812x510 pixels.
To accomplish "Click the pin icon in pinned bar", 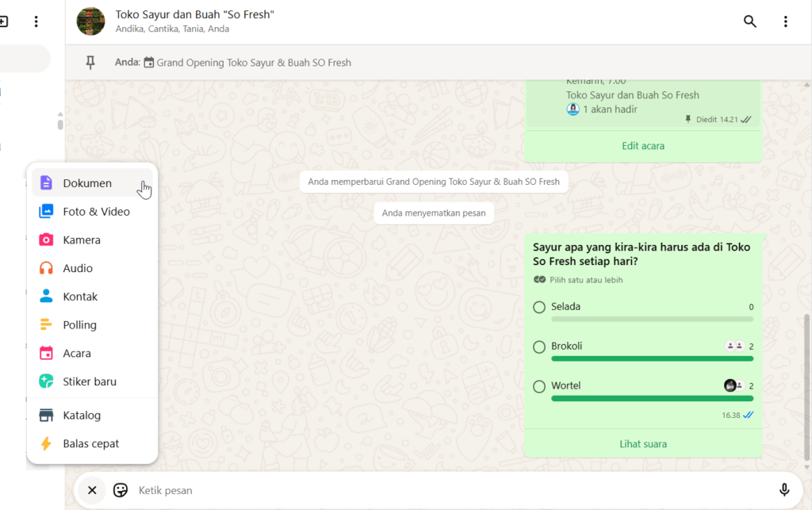I will [x=90, y=63].
